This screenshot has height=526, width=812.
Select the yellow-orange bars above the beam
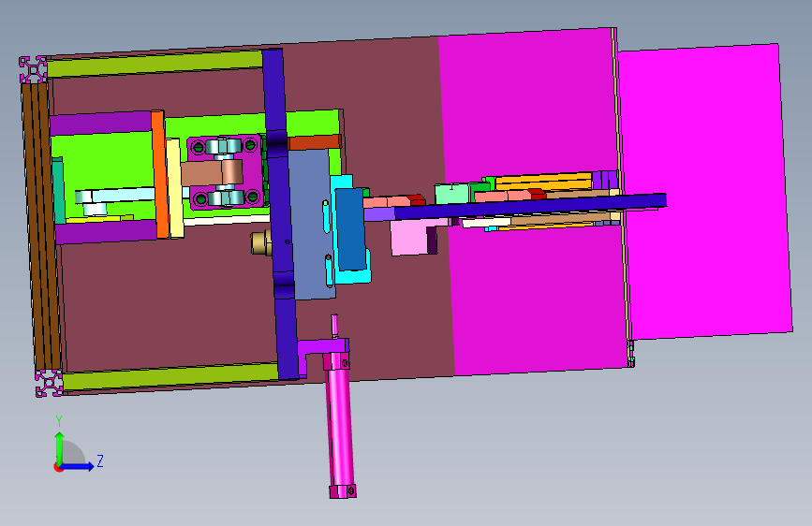click(542, 183)
